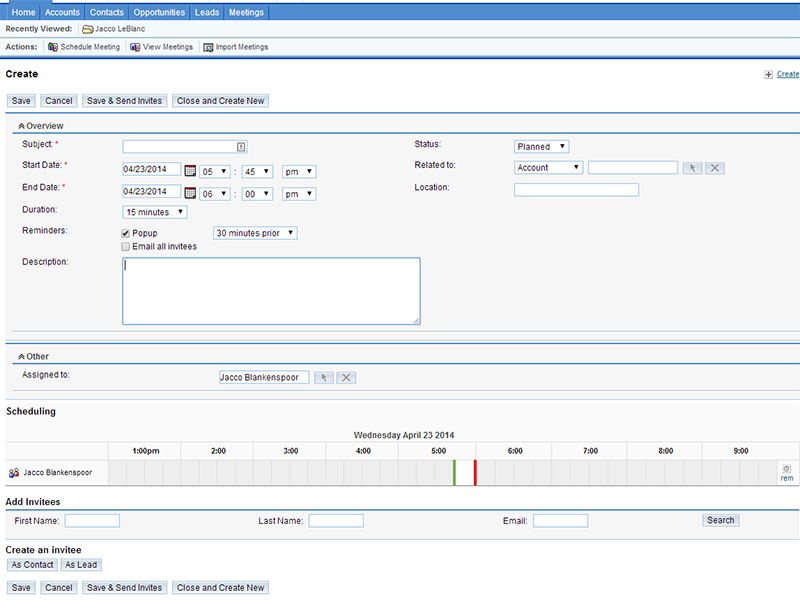Remove Jacco Blankenspoor from scheduling row
The height and width of the screenshot is (613, 800).
[x=786, y=472]
